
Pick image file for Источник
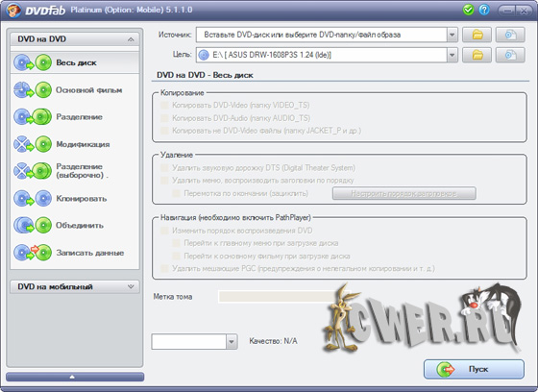click(x=510, y=35)
